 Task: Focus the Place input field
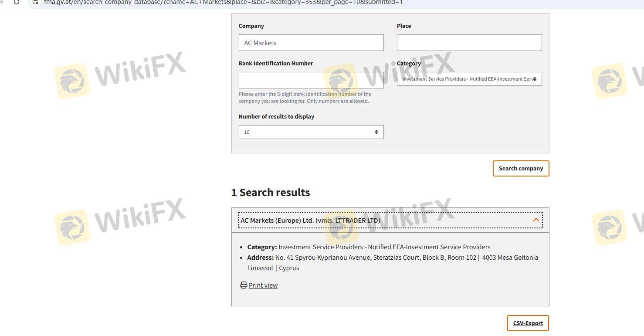coord(469,43)
